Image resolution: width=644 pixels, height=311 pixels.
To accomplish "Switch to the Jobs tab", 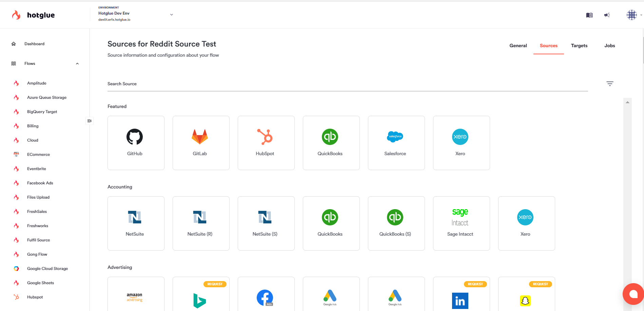I will [610, 45].
